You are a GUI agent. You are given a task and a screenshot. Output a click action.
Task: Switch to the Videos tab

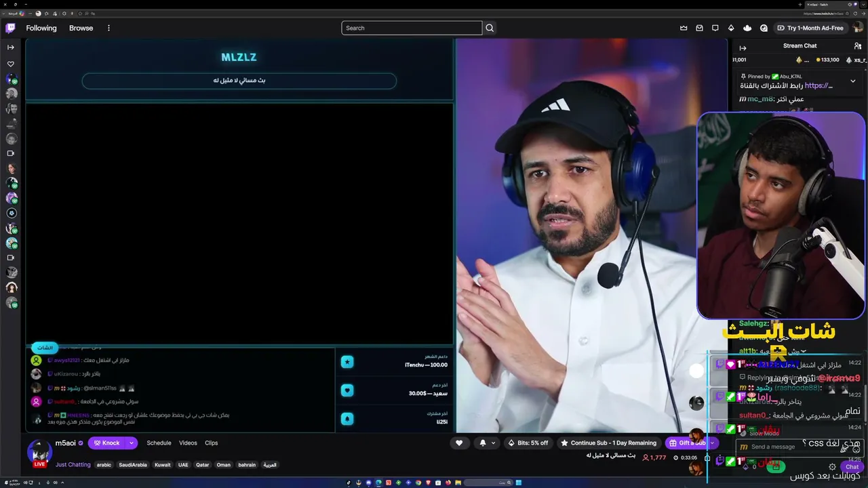pyautogui.click(x=188, y=443)
